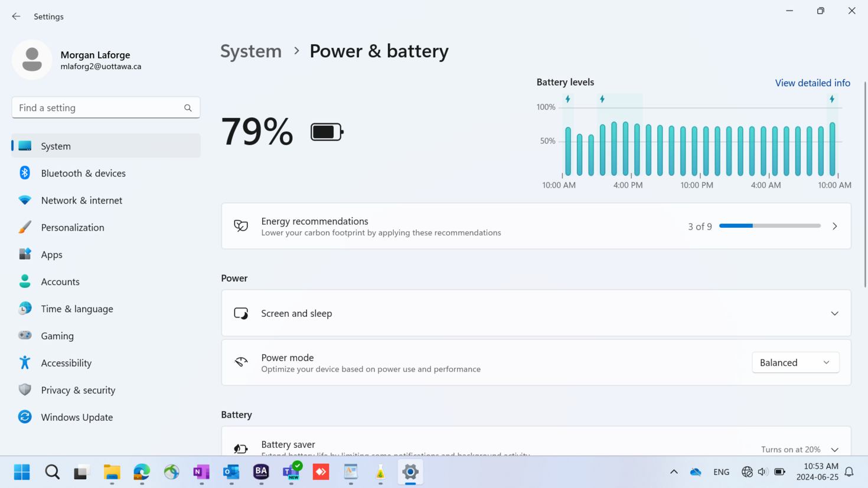Open the Accounts section

point(60,281)
